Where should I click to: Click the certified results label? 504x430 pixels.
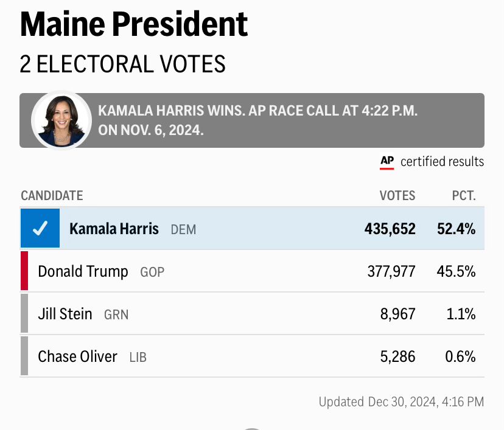pos(442,162)
